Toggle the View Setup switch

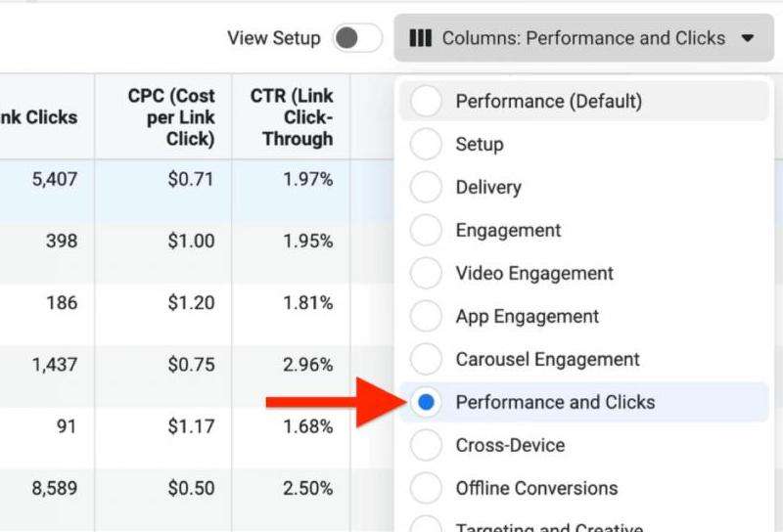(x=356, y=38)
